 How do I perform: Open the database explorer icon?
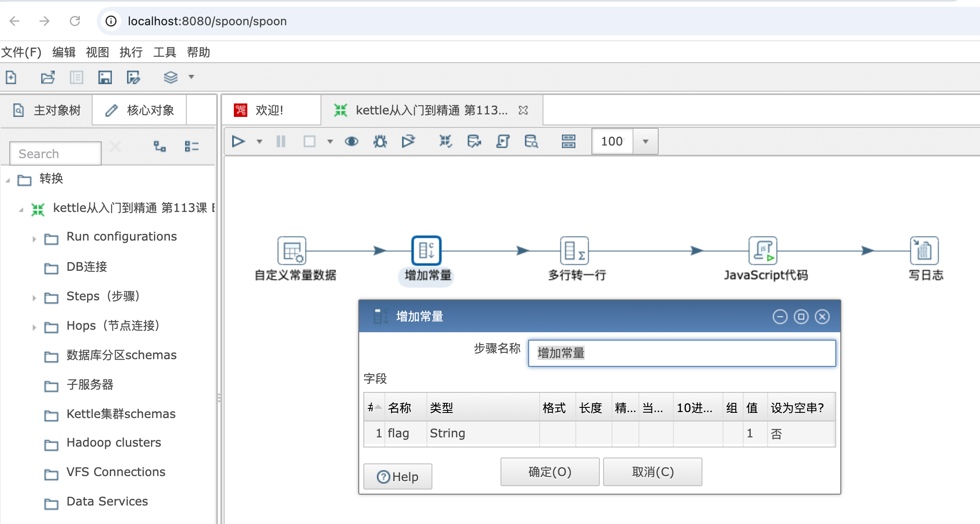coord(530,141)
